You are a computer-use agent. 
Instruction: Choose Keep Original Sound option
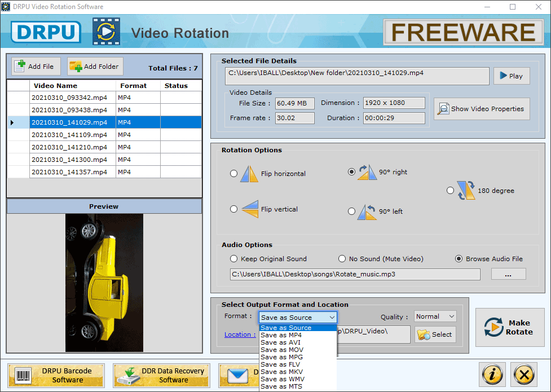click(233, 259)
